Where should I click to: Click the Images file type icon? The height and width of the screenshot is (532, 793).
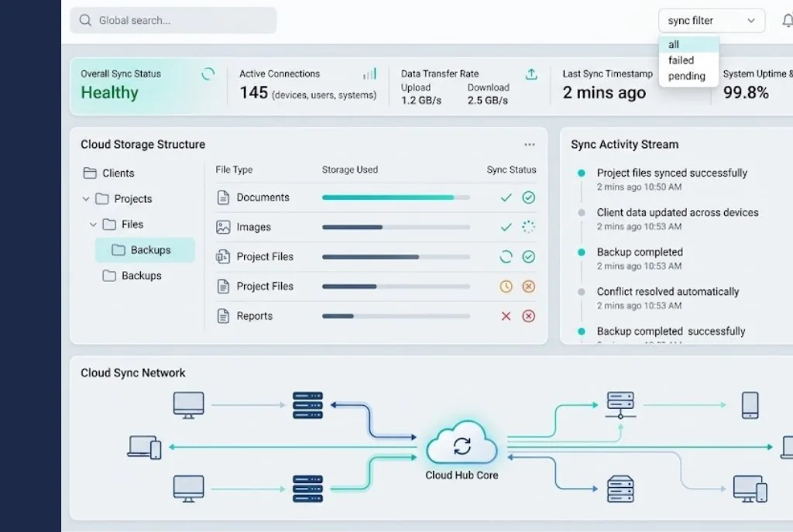click(223, 227)
